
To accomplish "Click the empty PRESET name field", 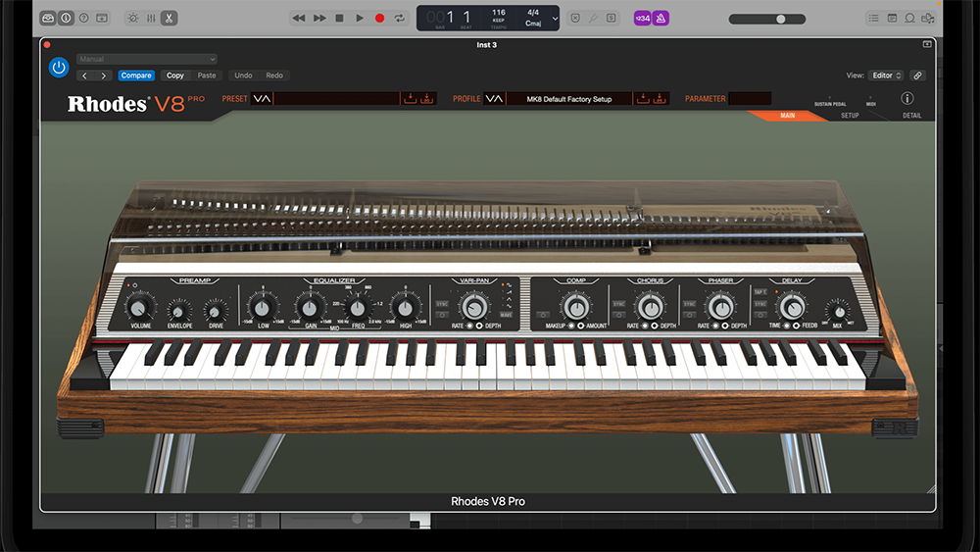I will click(x=337, y=99).
